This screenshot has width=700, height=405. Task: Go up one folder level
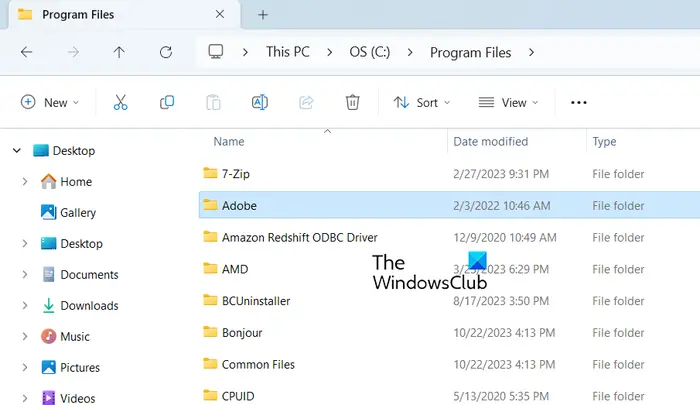pos(119,52)
